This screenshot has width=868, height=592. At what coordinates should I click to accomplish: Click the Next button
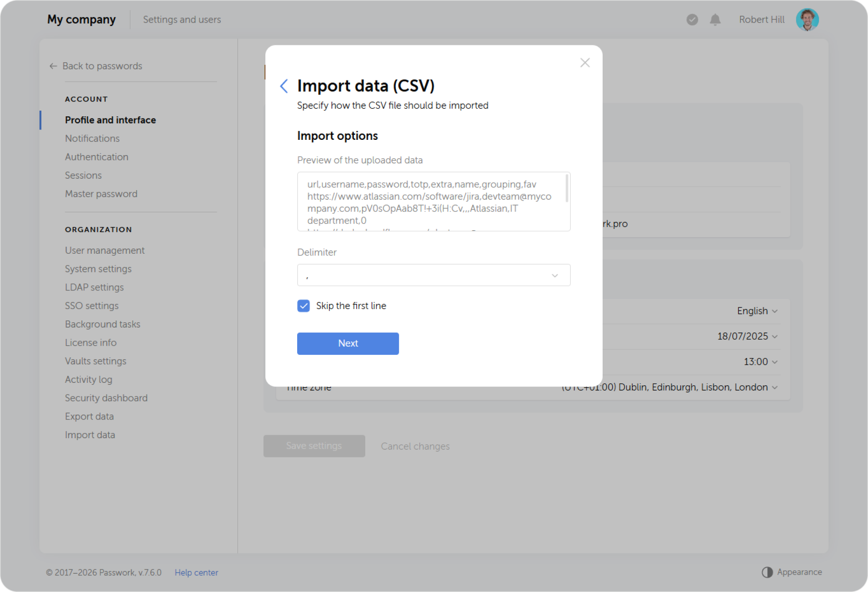click(x=348, y=344)
